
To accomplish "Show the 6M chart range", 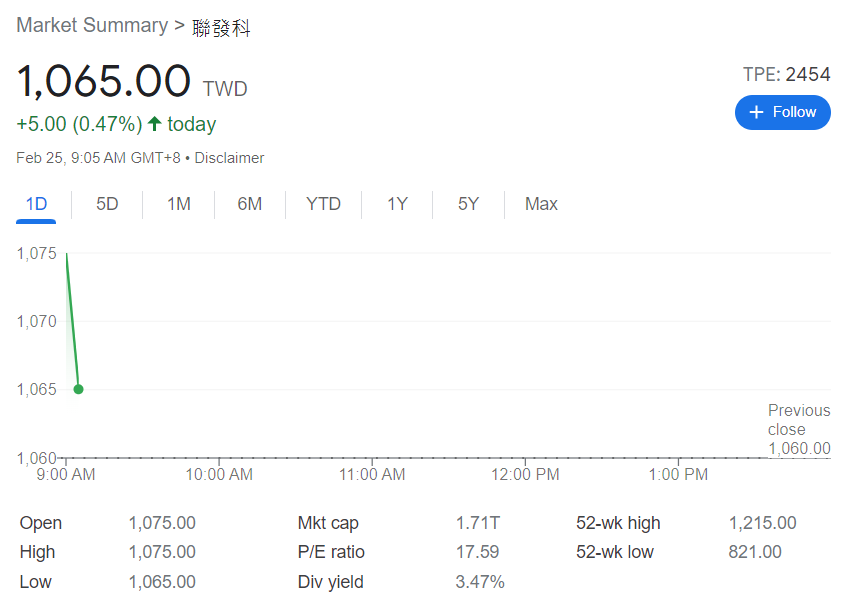I will tap(249, 204).
